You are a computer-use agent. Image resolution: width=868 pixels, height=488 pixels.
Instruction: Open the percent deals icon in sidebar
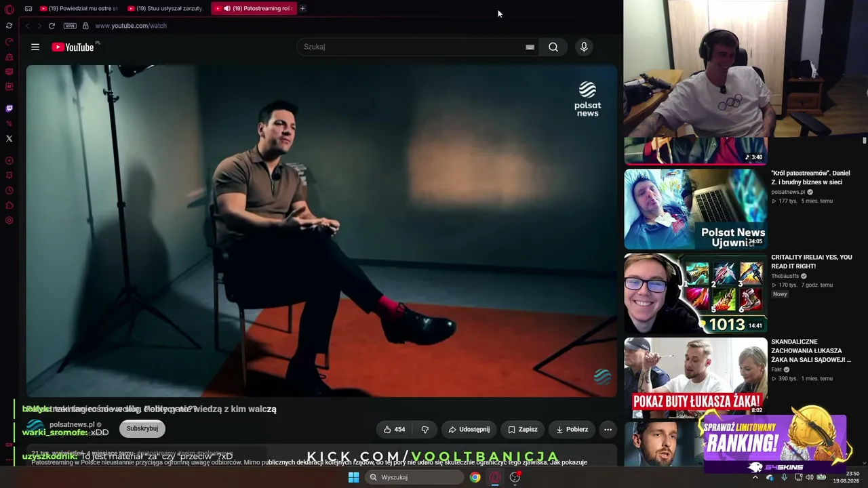click(9, 123)
